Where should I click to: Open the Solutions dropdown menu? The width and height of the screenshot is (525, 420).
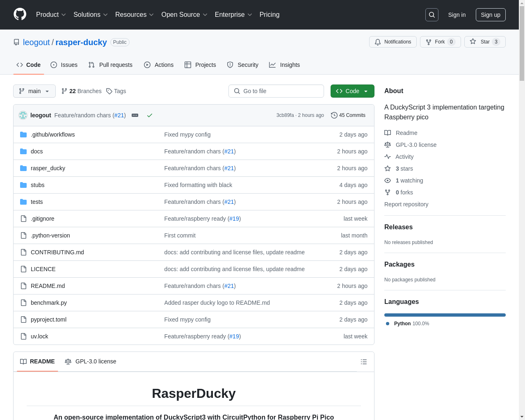pos(91,15)
